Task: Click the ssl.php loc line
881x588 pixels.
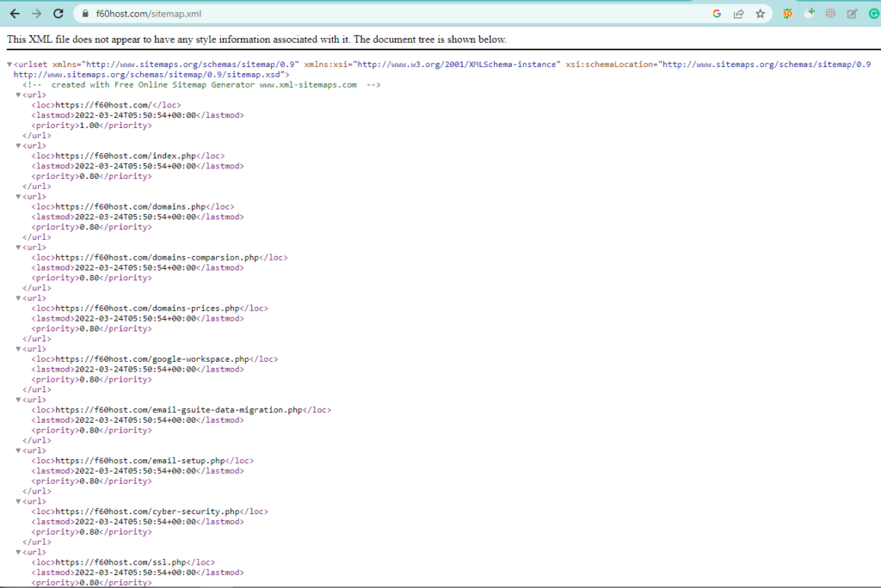Action: tap(123, 562)
